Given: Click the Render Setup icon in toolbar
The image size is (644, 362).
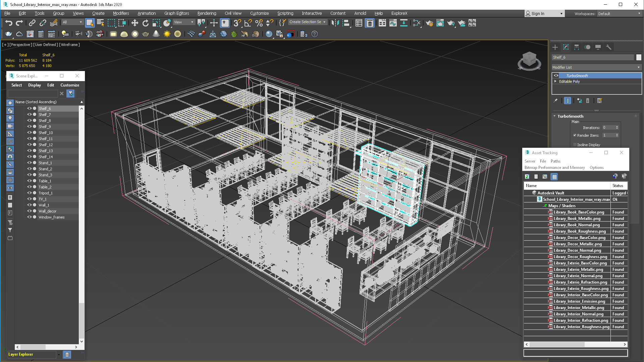Looking at the screenshot, I should [429, 23].
